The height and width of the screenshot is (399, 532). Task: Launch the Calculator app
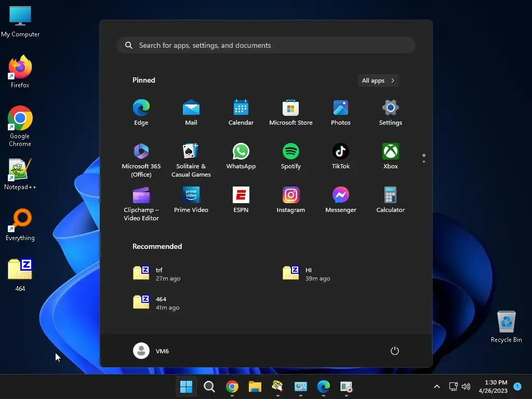click(391, 200)
